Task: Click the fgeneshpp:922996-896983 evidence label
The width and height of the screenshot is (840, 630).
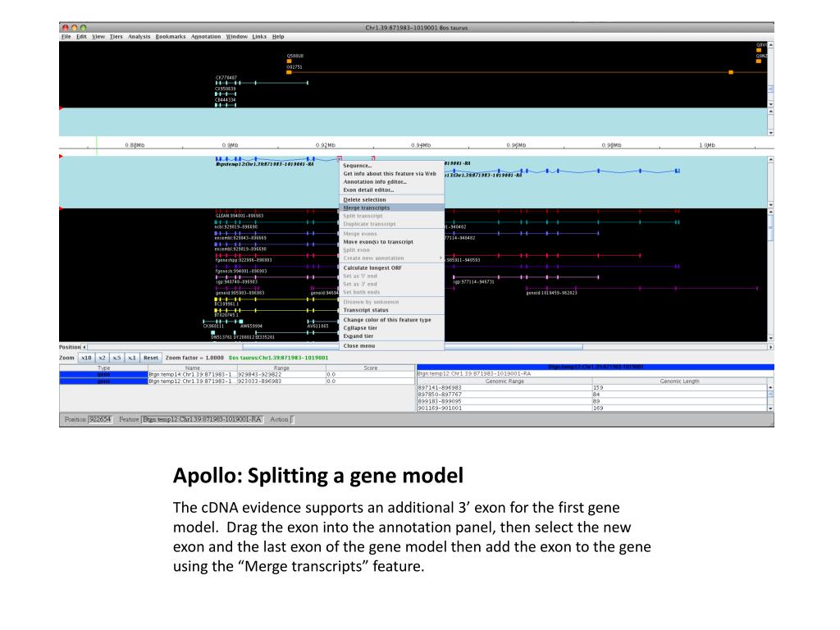Action: pos(243,260)
